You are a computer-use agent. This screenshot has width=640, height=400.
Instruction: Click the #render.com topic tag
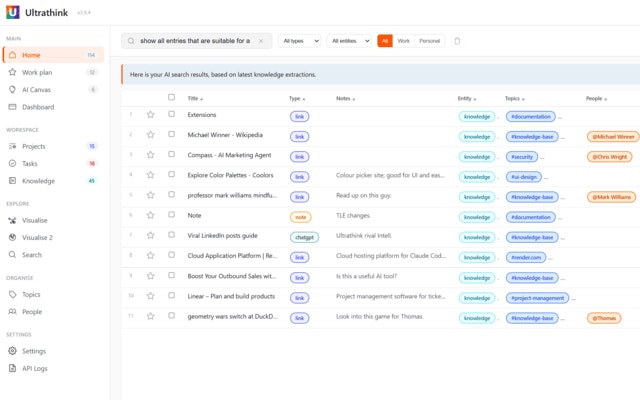pyautogui.click(x=526, y=258)
